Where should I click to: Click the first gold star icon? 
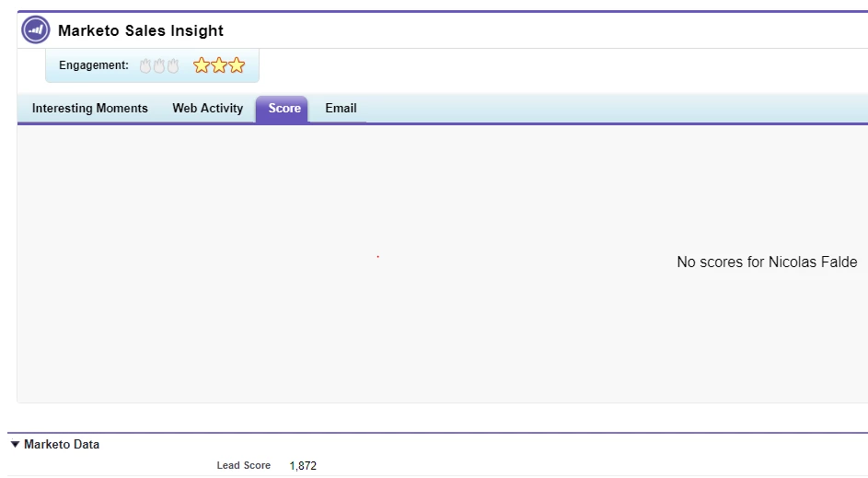point(202,65)
